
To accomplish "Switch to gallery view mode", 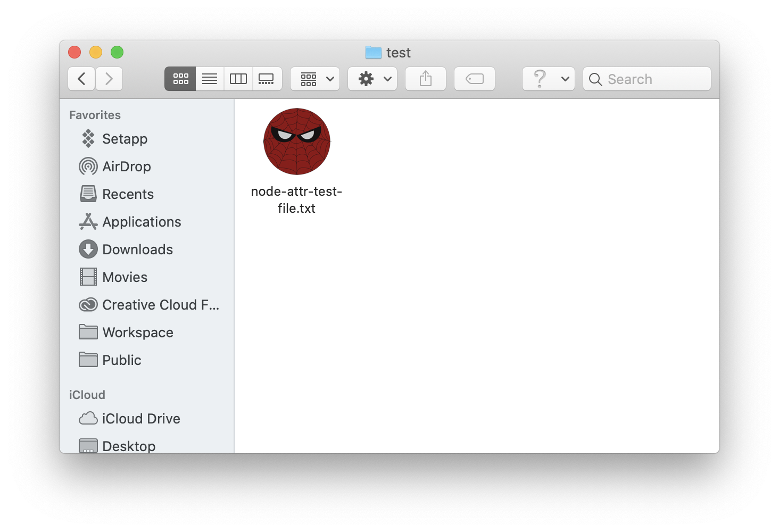I will 267,79.
